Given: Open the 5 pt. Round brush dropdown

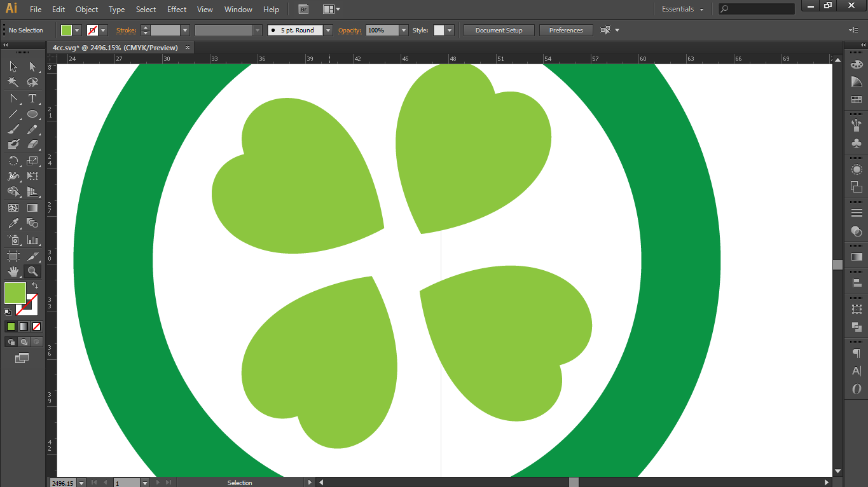Looking at the screenshot, I should pyautogui.click(x=328, y=30).
